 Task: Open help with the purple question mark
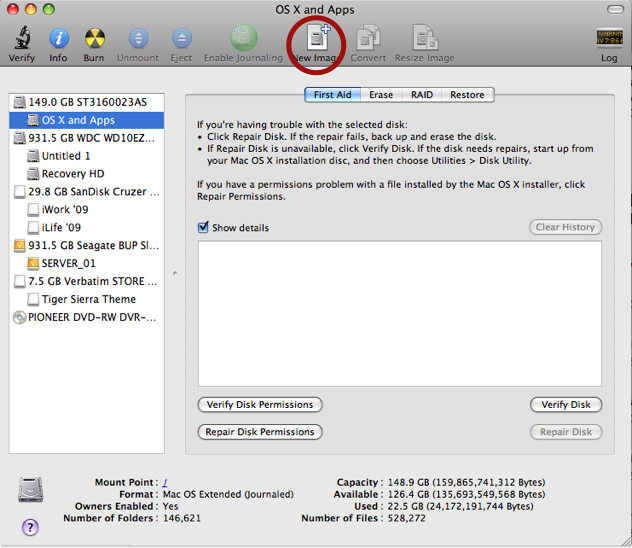(x=30, y=527)
